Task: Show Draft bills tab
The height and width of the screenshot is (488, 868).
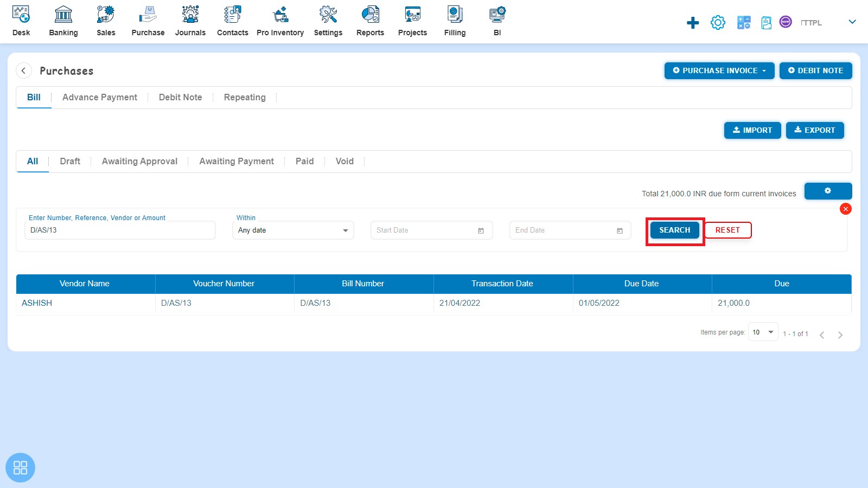Action: (x=70, y=162)
